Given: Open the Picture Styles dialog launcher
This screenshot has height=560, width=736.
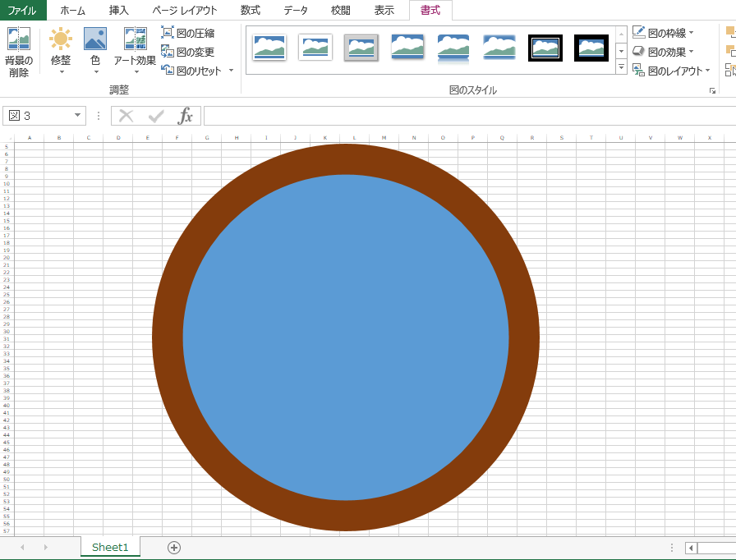Looking at the screenshot, I should (712, 90).
